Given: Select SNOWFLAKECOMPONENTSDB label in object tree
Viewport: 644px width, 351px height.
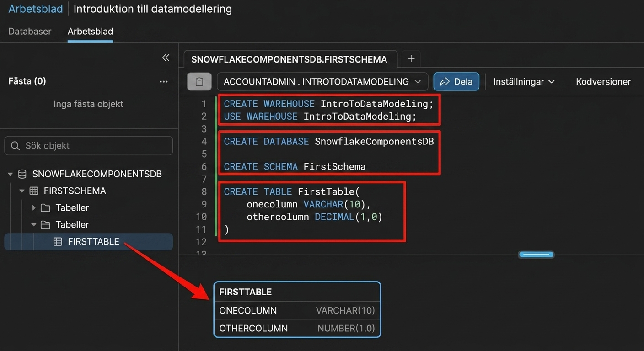Looking at the screenshot, I should [97, 174].
